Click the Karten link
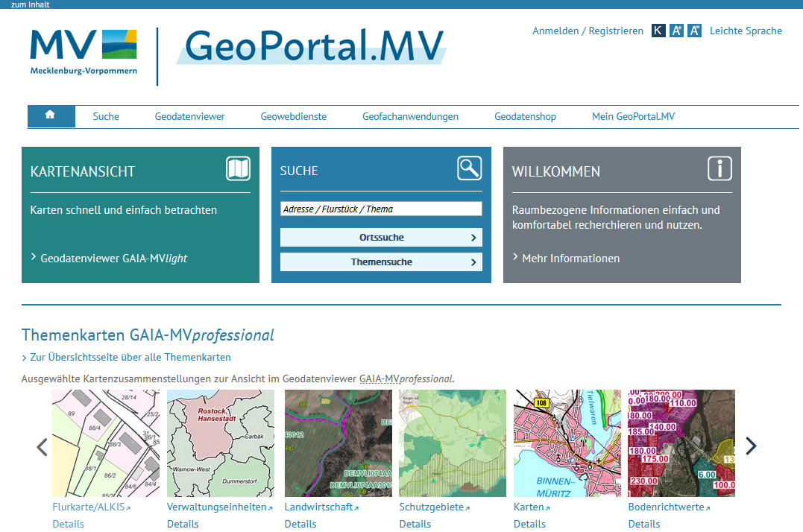The image size is (803, 532). click(532, 507)
